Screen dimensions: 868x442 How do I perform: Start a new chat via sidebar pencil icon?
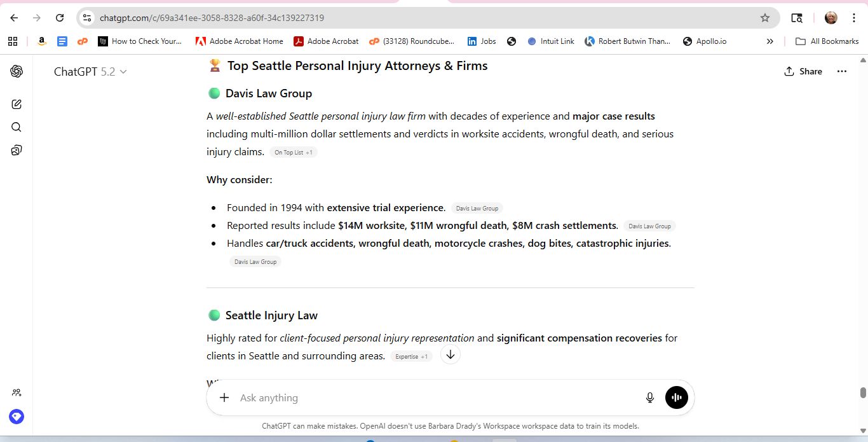(x=17, y=104)
